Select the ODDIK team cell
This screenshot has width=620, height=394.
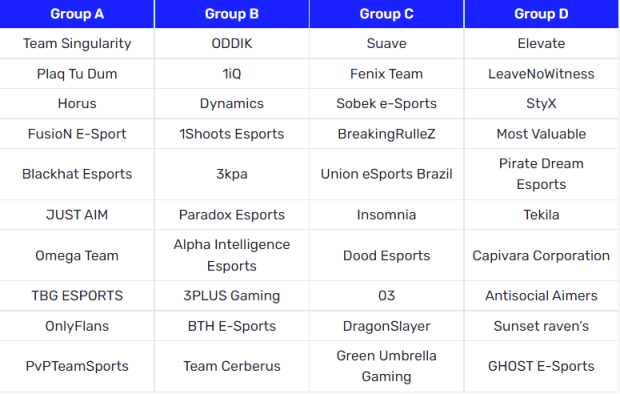(232, 44)
